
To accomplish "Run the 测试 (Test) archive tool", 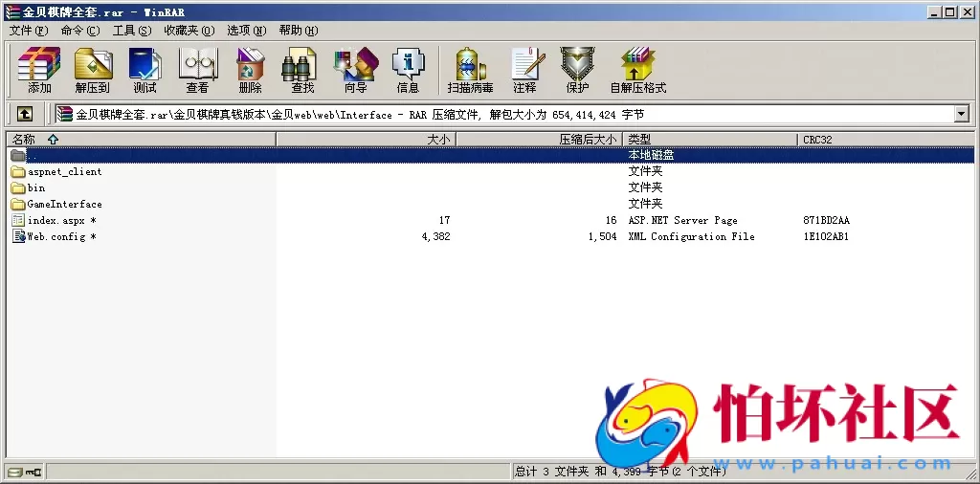I will pyautogui.click(x=145, y=70).
